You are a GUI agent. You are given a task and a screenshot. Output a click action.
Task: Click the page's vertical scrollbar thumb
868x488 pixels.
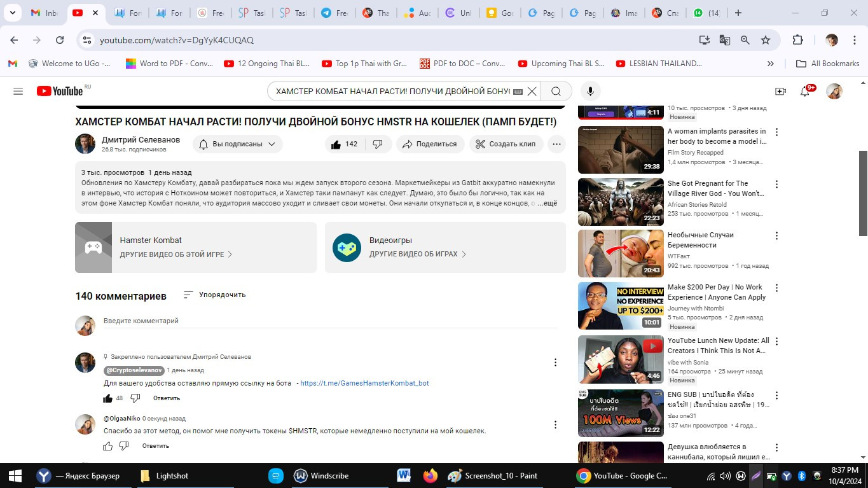[x=863, y=193]
